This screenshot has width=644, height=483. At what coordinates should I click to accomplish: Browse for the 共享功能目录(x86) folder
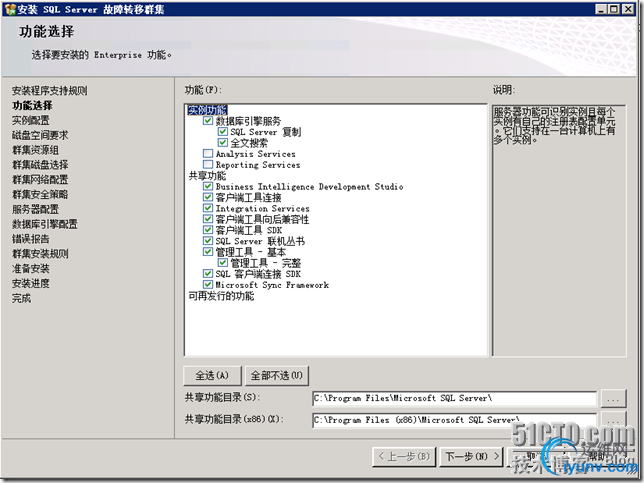point(613,420)
